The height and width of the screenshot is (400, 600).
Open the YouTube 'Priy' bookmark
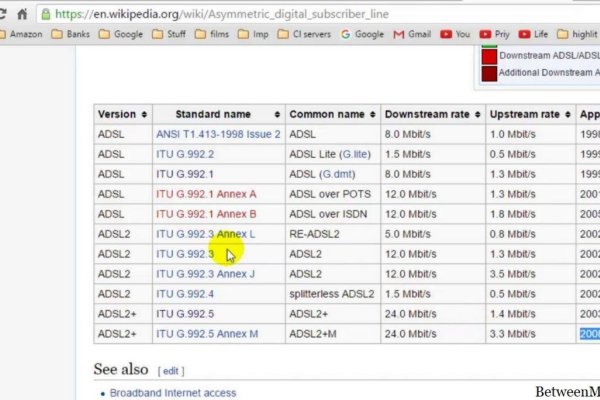494,34
